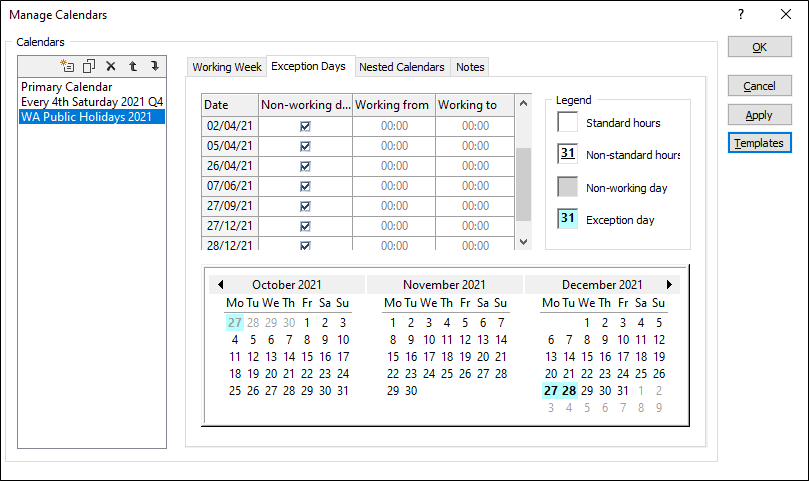Viewport: 809px width, 481px height.
Task: Click the new calendar icon
Action: pos(68,66)
